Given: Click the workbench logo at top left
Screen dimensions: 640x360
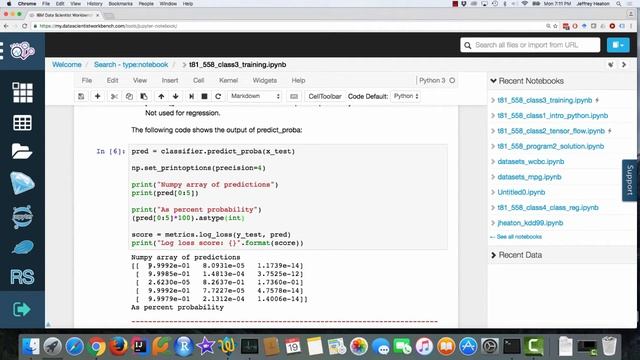Looking at the screenshot, I should [22, 51].
